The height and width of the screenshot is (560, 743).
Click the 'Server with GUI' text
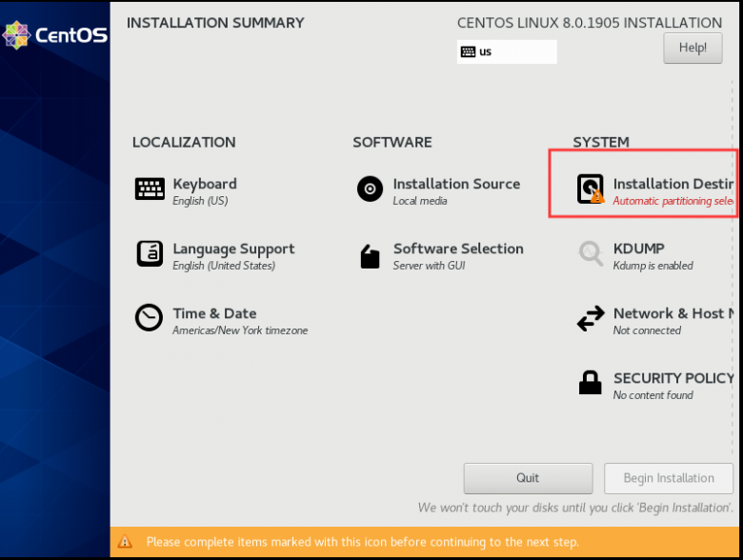tap(429, 266)
